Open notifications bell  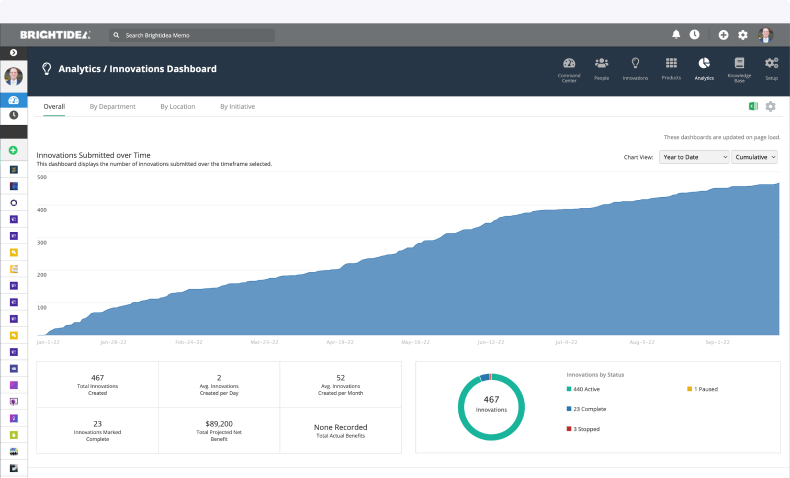coord(676,34)
